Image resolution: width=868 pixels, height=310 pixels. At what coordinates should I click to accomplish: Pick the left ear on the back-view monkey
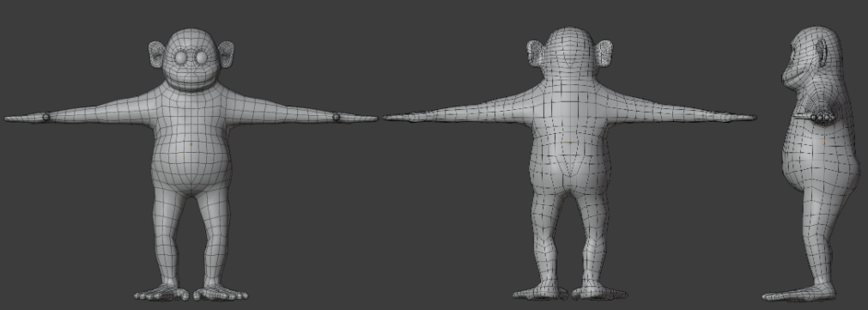click(x=535, y=54)
